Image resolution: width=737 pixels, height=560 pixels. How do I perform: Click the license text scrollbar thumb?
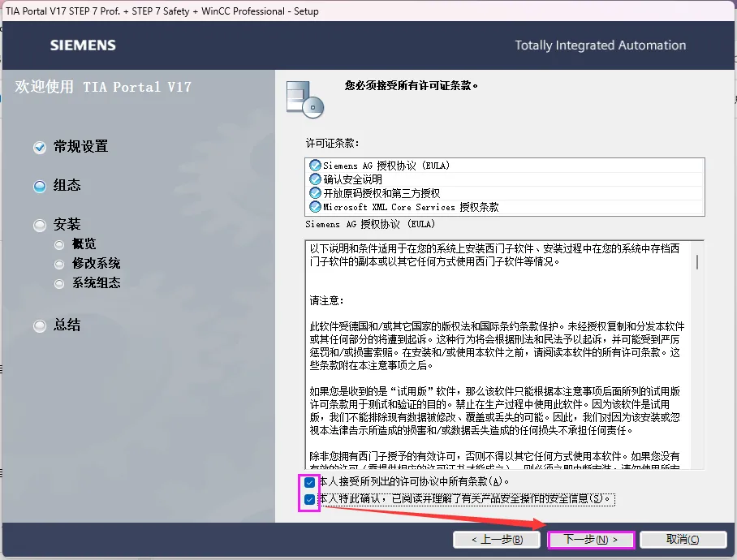697,261
